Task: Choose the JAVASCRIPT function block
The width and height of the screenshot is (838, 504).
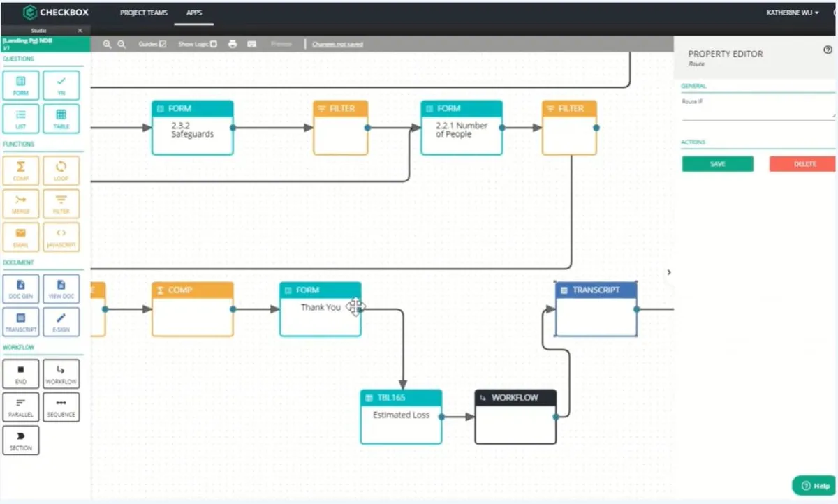Action: pyautogui.click(x=61, y=237)
